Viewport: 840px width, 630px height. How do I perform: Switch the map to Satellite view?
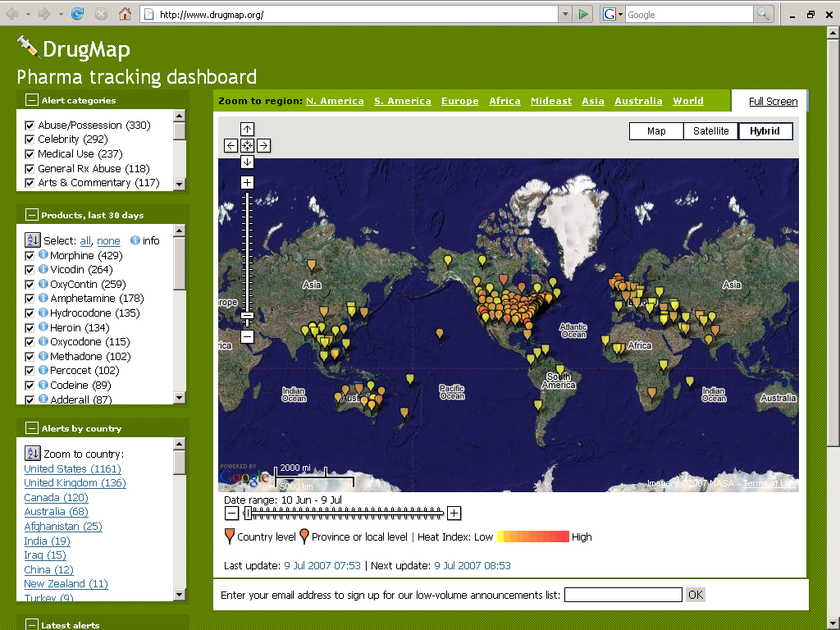710,130
